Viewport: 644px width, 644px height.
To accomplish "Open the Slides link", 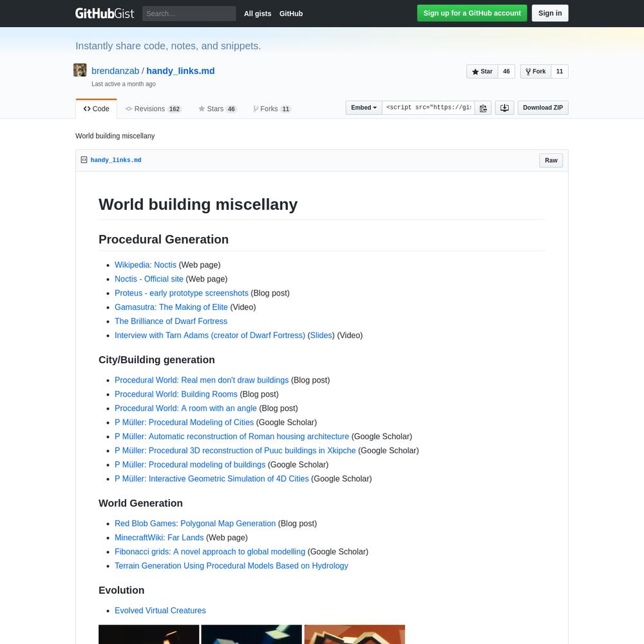I will pyautogui.click(x=321, y=335).
